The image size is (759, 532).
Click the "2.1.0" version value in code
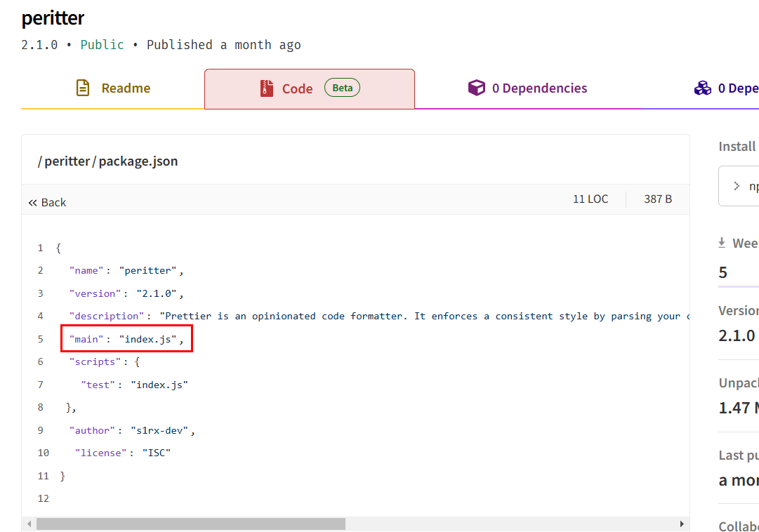pyautogui.click(x=157, y=294)
